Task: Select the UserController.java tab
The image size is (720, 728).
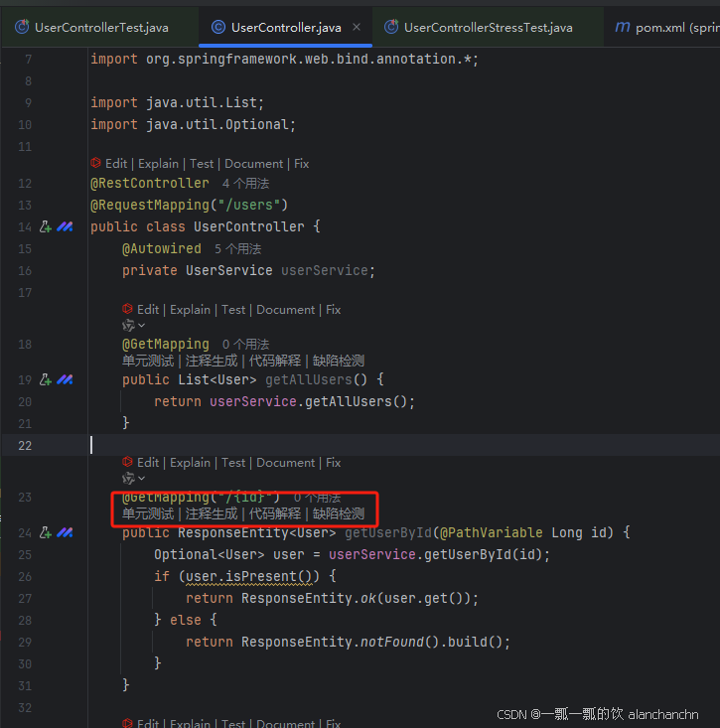Action: tap(285, 28)
